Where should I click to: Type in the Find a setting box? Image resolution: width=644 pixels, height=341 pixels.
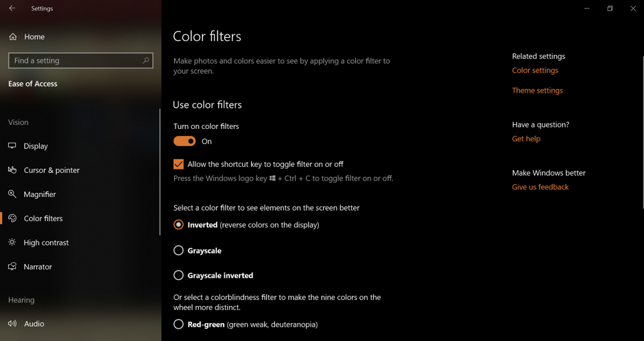tap(74, 60)
